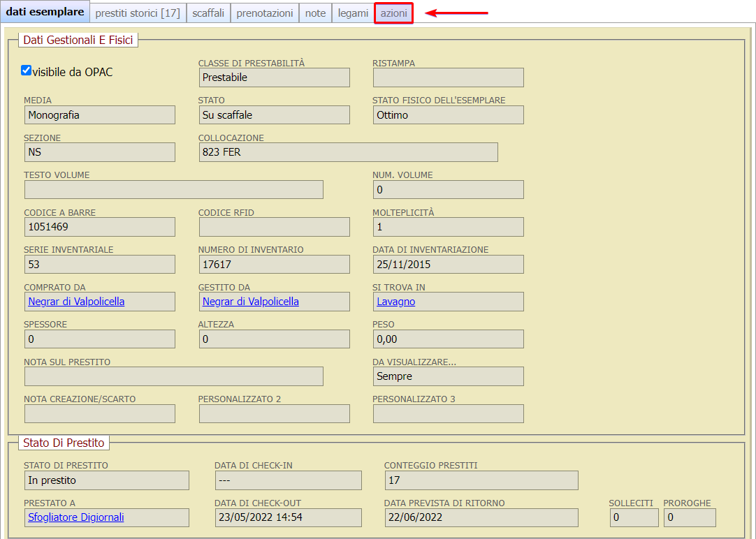Select the 'Stato' field showing Su scaffale
Screen dimensions: 756x539
(x=274, y=115)
